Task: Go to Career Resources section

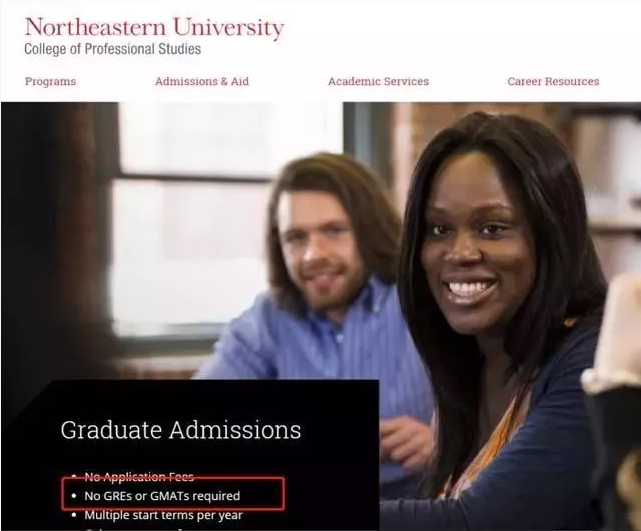Action: tap(553, 81)
